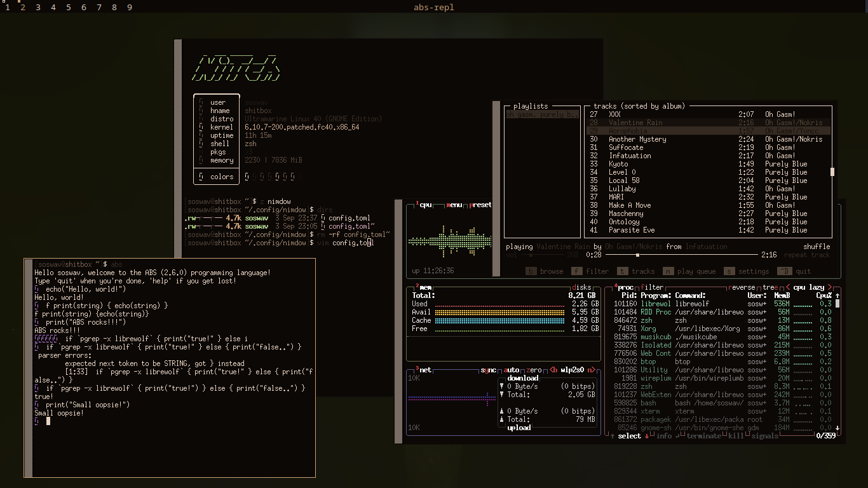Select track 35 Local 58

[709, 180]
